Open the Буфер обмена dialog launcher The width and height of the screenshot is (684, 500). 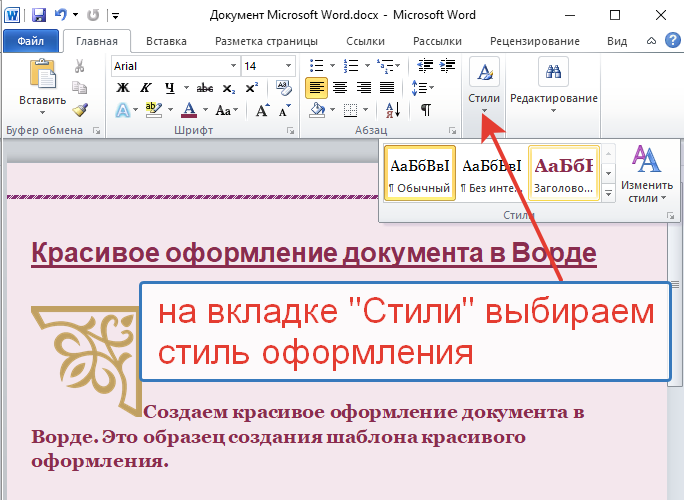tap(96, 130)
